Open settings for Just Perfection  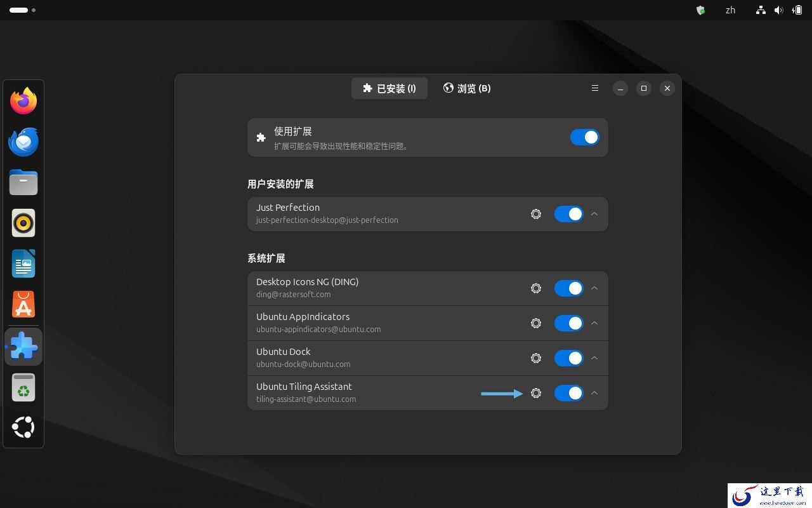pyautogui.click(x=536, y=214)
